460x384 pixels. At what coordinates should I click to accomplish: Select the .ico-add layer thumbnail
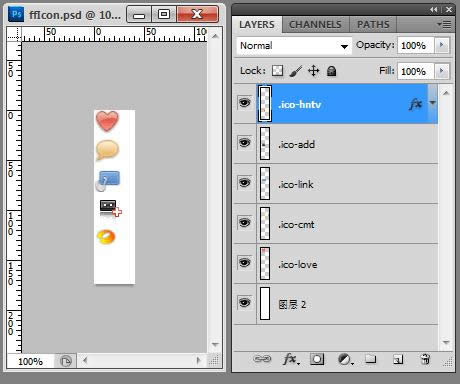(265, 143)
